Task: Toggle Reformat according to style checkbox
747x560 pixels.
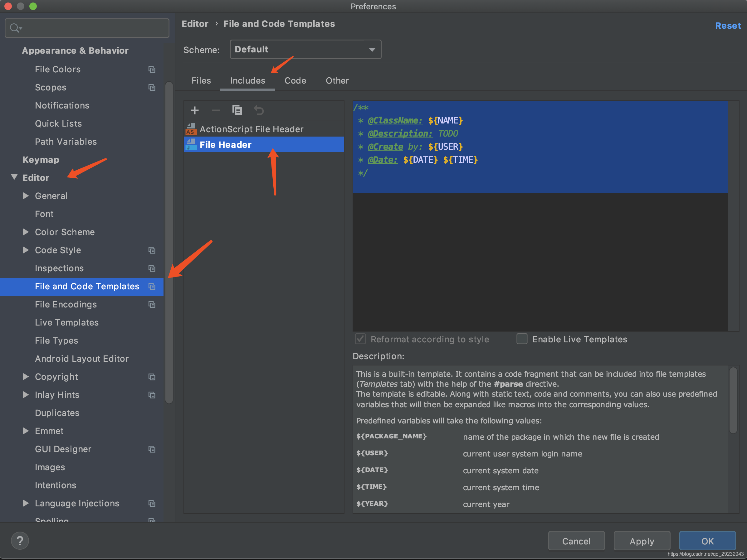Action: 360,339
